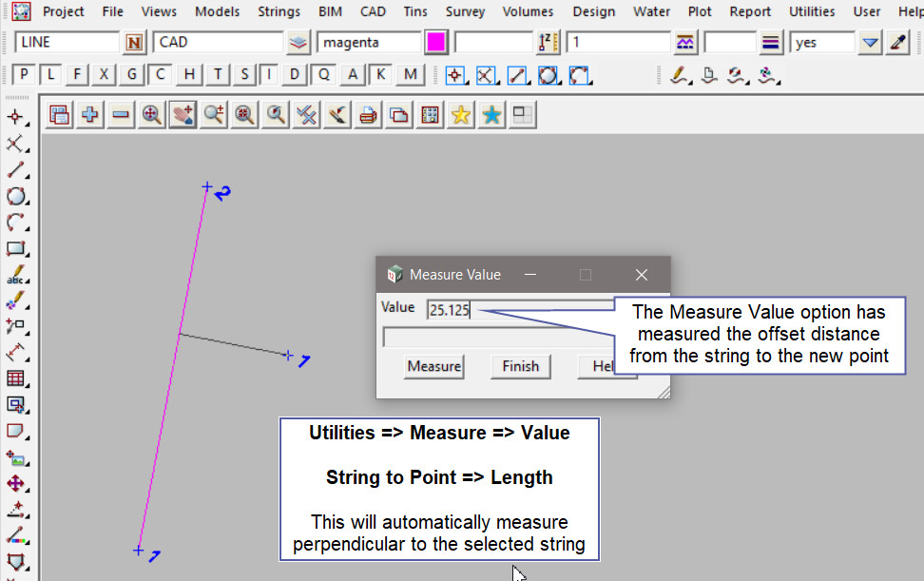Open dropdown arrow next to yes field

pyautogui.click(x=870, y=43)
